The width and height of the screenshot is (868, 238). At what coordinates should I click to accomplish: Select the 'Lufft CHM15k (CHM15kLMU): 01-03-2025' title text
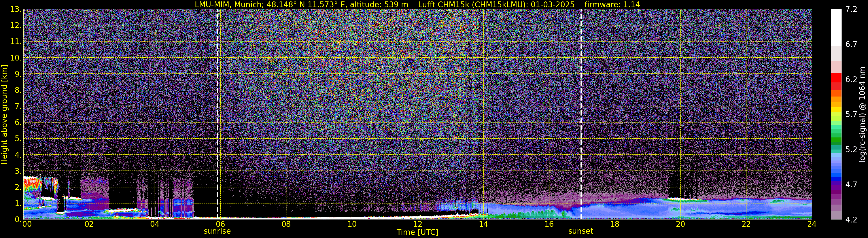point(496,4)
